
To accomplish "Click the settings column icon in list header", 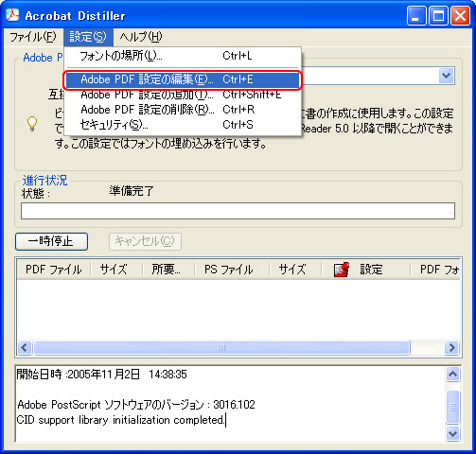I will tap(342, 270).
